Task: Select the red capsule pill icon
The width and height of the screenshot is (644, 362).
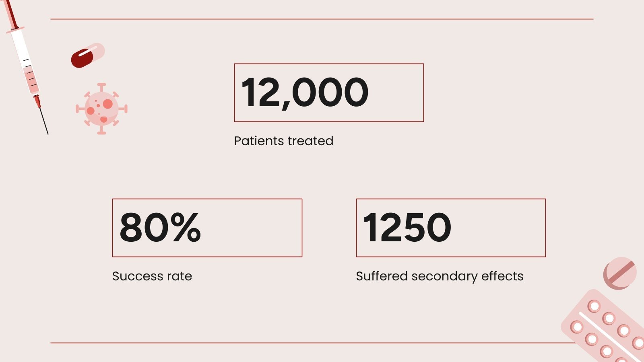Action: click(x=87, y=56)
